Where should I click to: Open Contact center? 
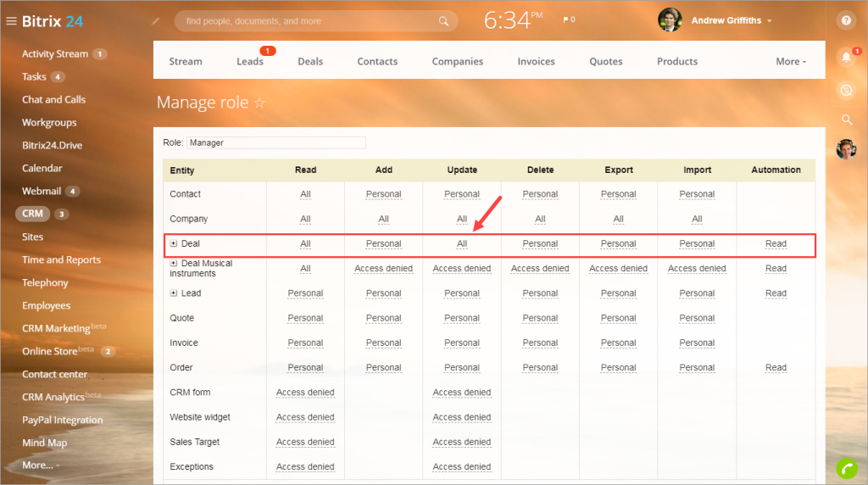coord(54,374)
